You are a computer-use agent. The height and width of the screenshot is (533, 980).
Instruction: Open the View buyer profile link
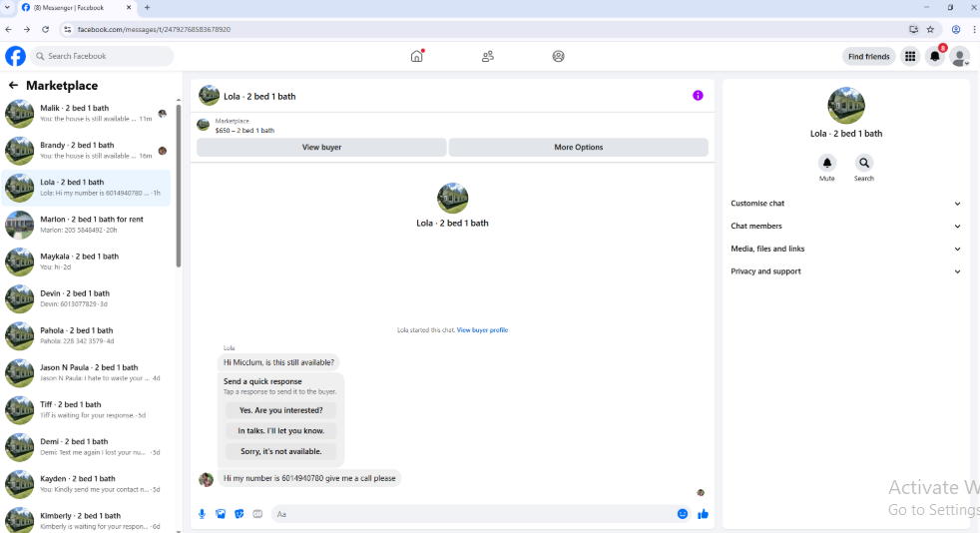click(x=482, y=330)
